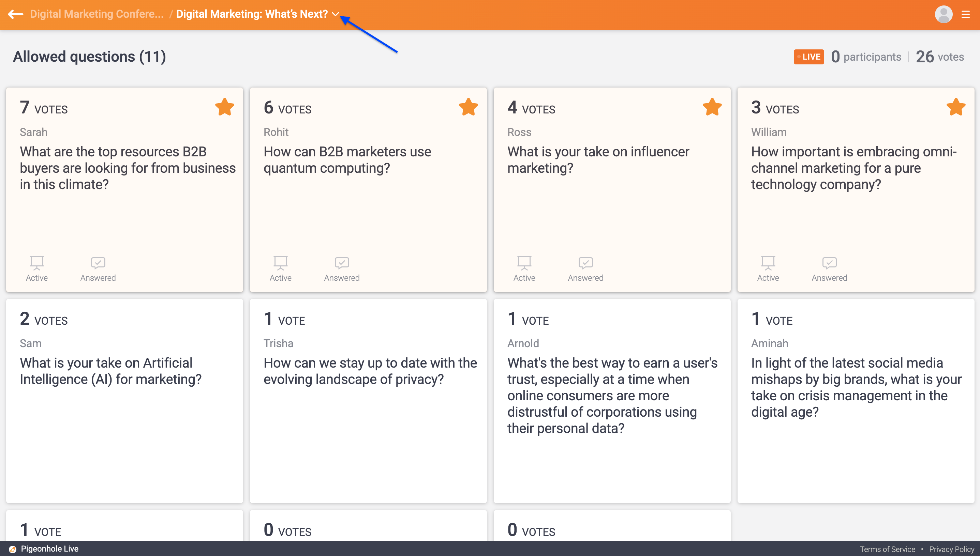
Task: Click the LIVE status badge
Action: tap(808, 57)
